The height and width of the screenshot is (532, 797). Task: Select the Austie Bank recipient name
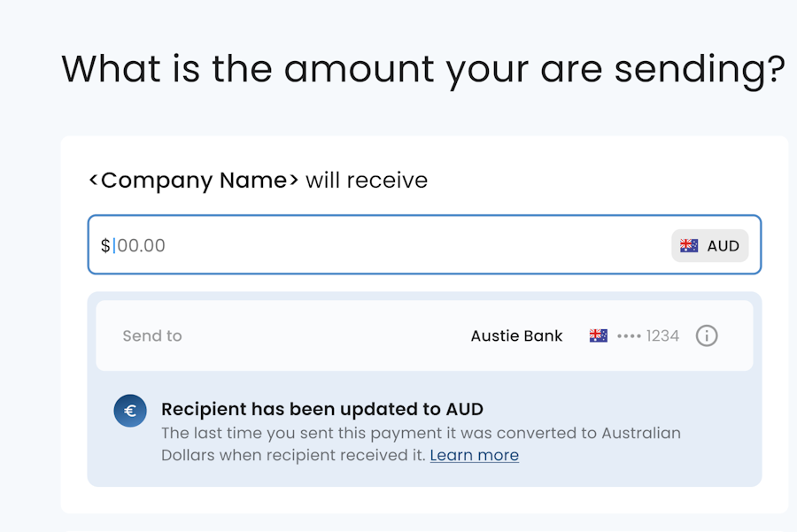coord(516,336)
